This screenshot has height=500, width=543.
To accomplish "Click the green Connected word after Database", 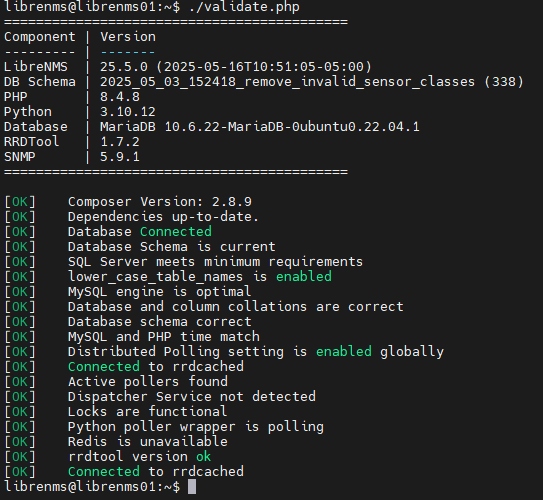I will click(x=176, y=231).
